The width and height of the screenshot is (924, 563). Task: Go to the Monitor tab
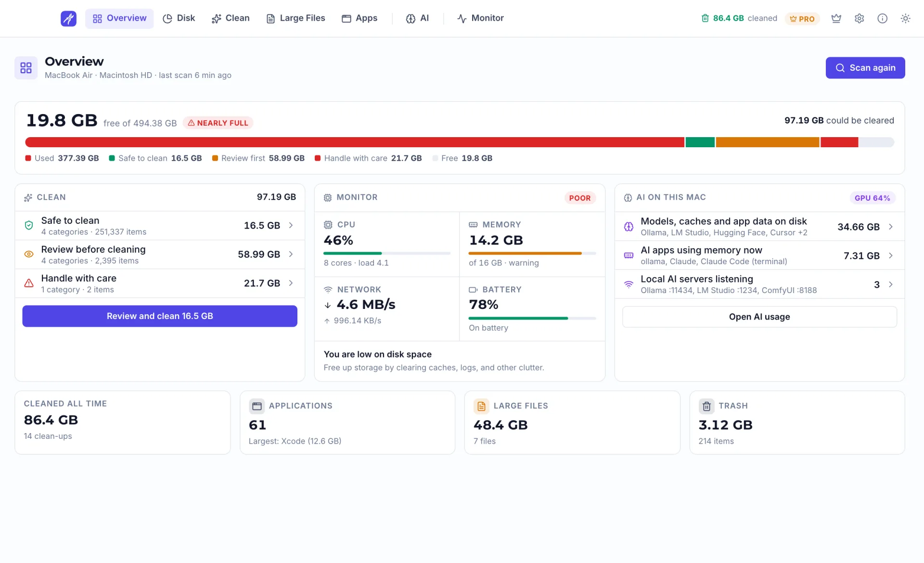click(480, 18)
